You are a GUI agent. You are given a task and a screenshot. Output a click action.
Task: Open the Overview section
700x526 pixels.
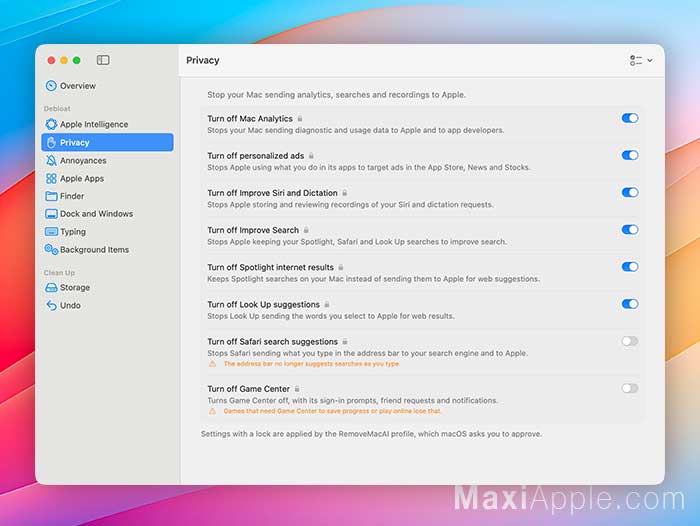pos(107,86)
